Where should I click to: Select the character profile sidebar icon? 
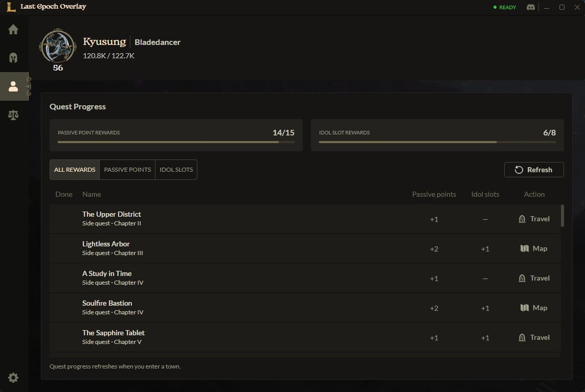14,86
